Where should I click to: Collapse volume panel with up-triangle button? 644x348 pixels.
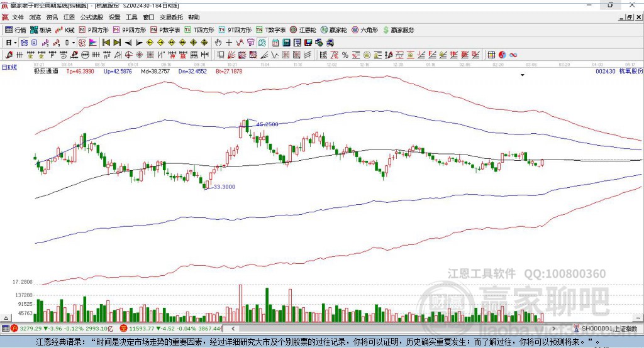point(6,318)
